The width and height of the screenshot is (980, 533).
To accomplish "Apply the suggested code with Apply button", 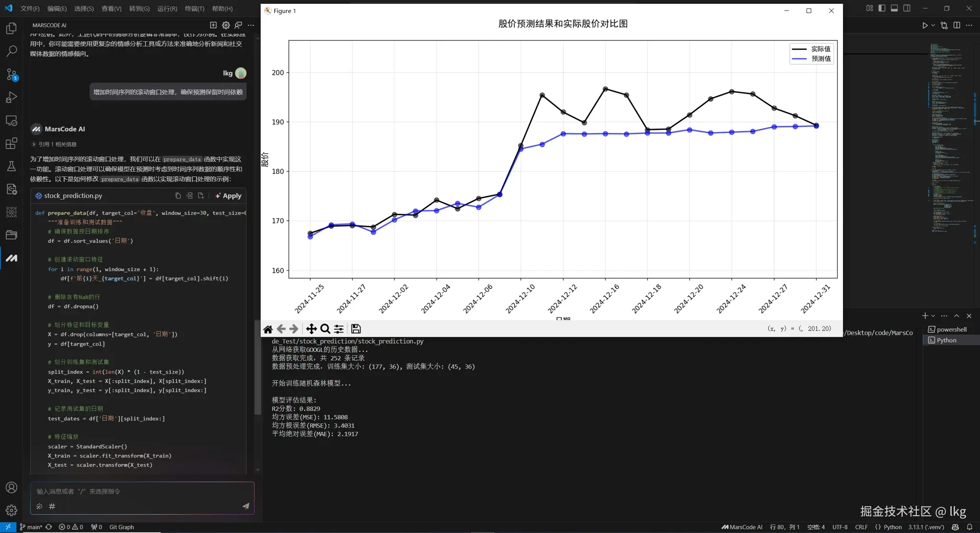I will pyautogui.click(x=229, y=195).
